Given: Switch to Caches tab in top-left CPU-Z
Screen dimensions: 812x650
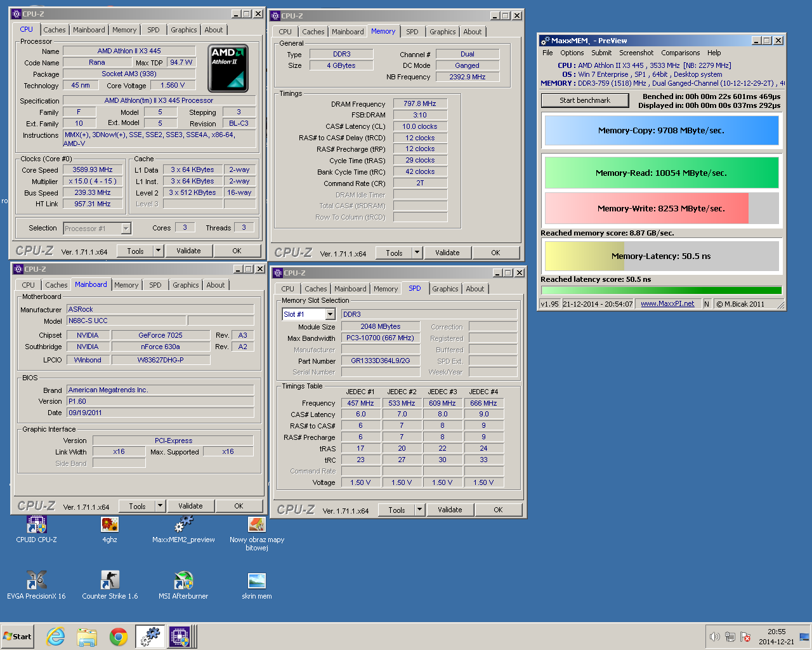Looking at the screenshot, I should click(x=55, y=30).
